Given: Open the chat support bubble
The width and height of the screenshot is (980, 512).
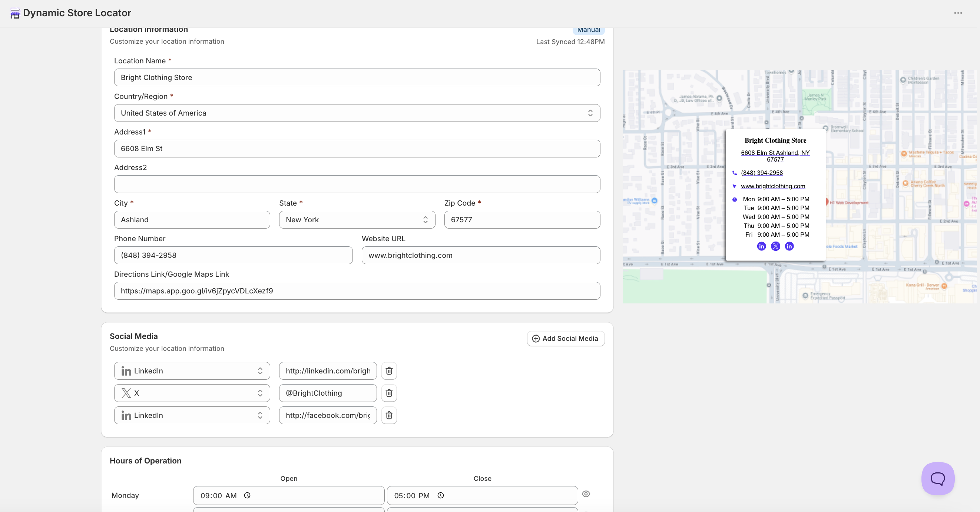Looking at the screenshot, I should point(938,479).
